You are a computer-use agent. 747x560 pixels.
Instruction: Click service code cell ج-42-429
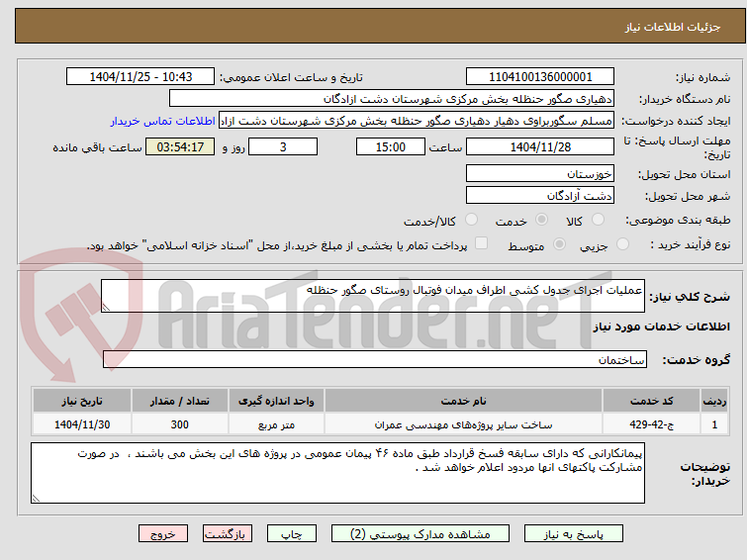(651, 424)
